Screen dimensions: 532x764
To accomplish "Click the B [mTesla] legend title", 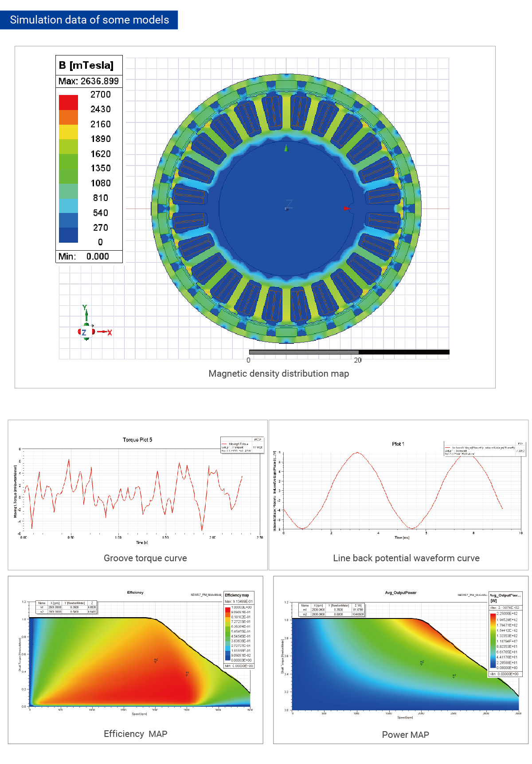I will point(86,65).
